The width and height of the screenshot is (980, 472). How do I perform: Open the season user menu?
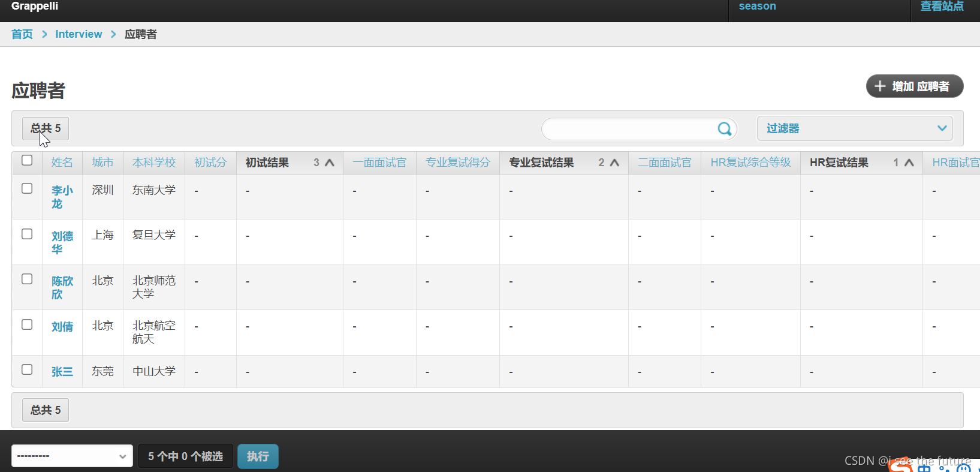point(757,6)
